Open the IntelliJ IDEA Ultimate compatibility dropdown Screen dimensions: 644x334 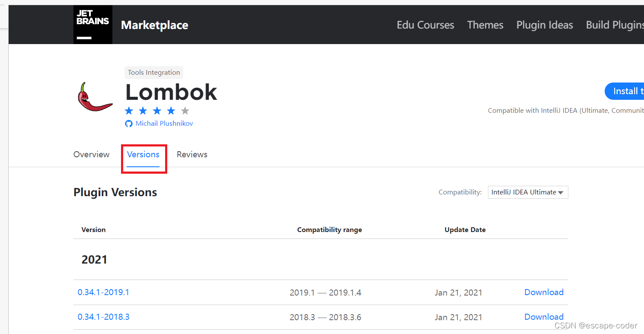pyautogui.click(x=528, y=192)
